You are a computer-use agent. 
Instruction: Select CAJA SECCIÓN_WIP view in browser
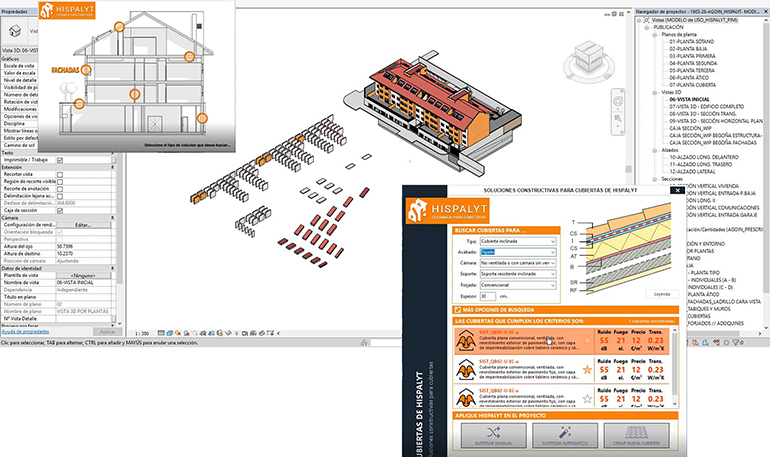point(690,128)
